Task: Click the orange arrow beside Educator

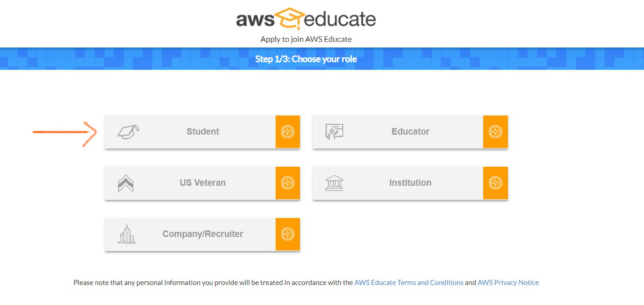Action: pos(495,132)
